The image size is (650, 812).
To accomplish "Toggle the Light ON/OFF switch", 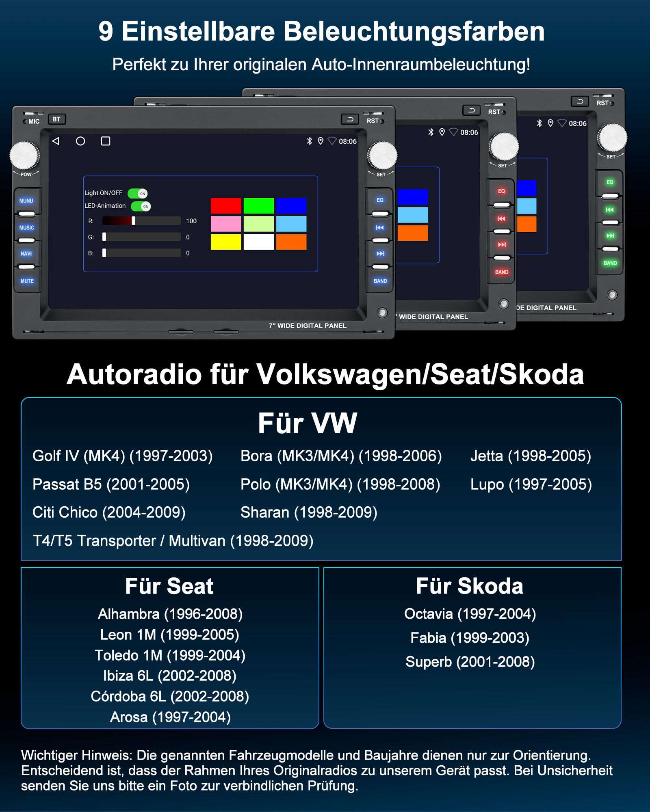I will (x=137, y=193).
